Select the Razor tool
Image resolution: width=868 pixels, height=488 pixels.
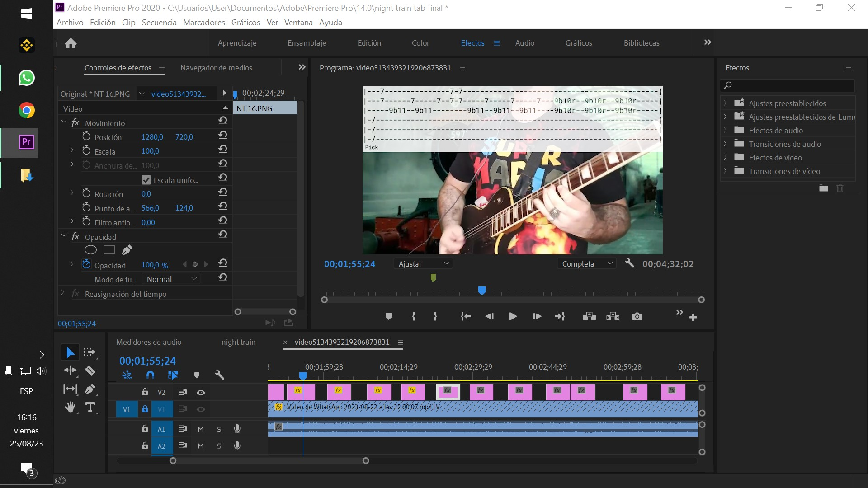point(90,371)
